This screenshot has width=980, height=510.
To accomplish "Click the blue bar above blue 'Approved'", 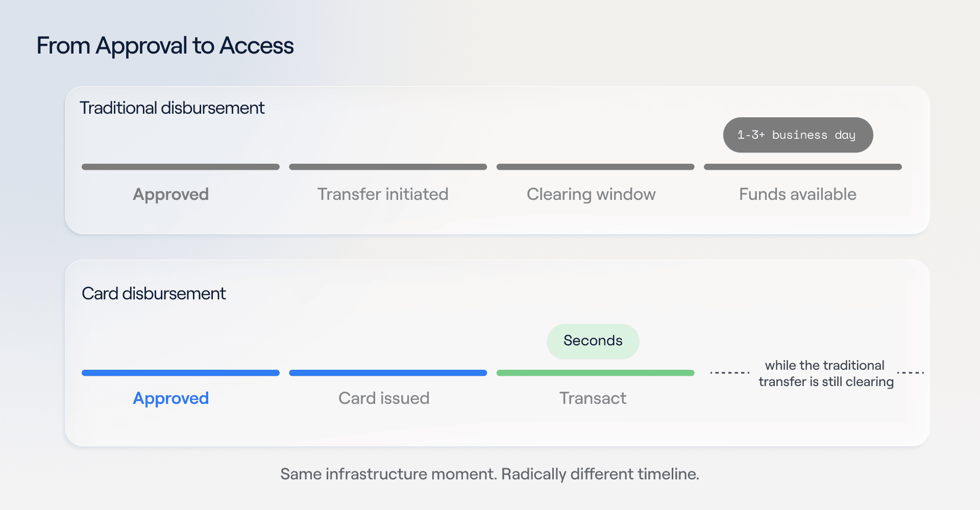I will click(x=181, y=373).
